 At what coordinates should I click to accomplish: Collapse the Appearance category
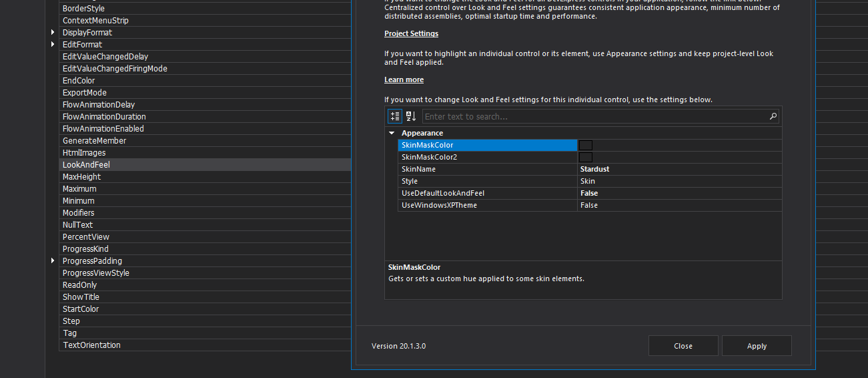click(x=392, y=134)
